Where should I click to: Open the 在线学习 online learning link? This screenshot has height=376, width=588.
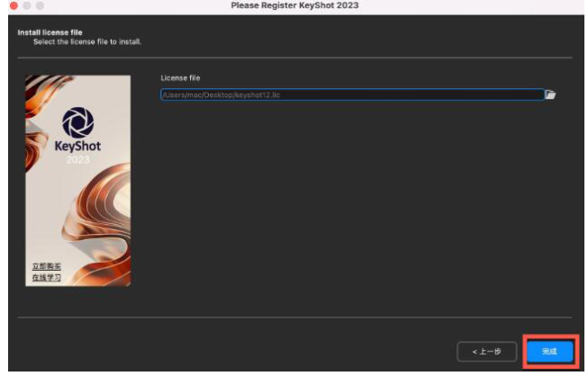(x=47, y=278)
